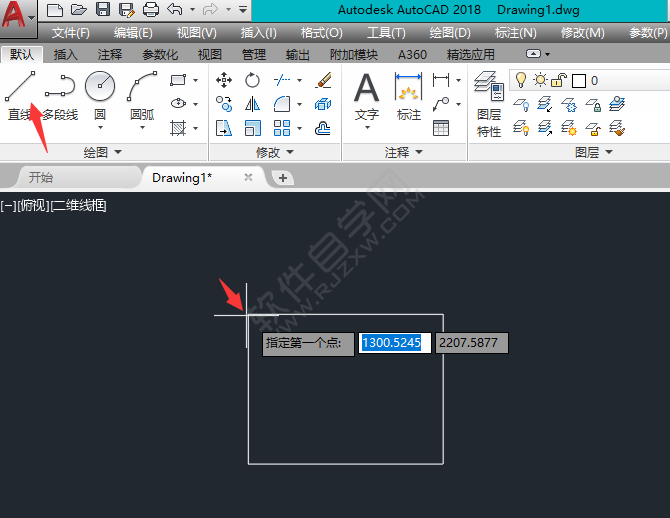Click the Linear dimension icon

pos(441,80)
